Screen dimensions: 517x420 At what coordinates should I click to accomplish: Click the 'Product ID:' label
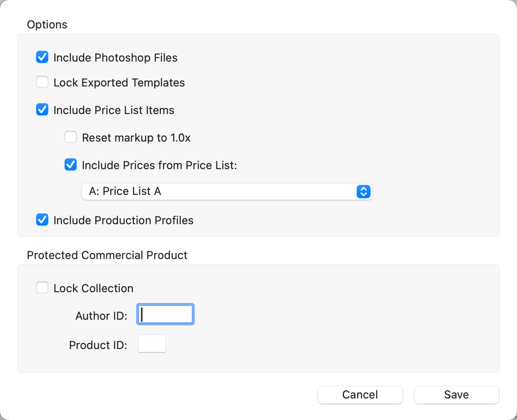click(x=98, y=345)
